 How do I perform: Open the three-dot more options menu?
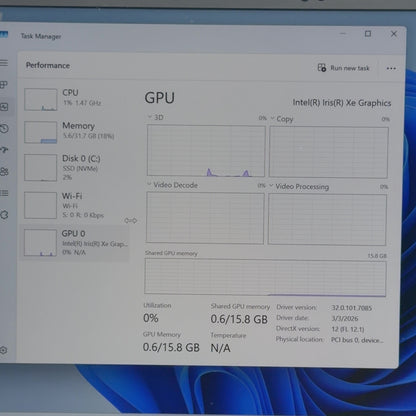391,68
